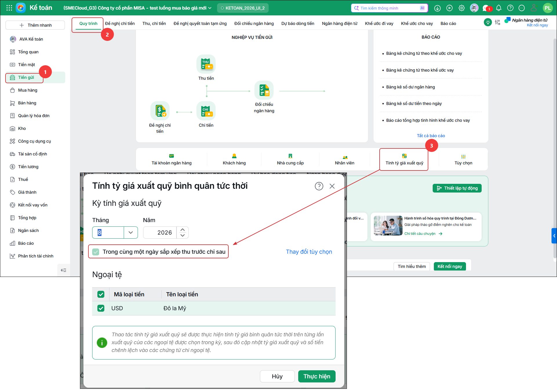Click the Đối chiếu ngân hàng icon
The image size is (557, 392).
(264, 90)
